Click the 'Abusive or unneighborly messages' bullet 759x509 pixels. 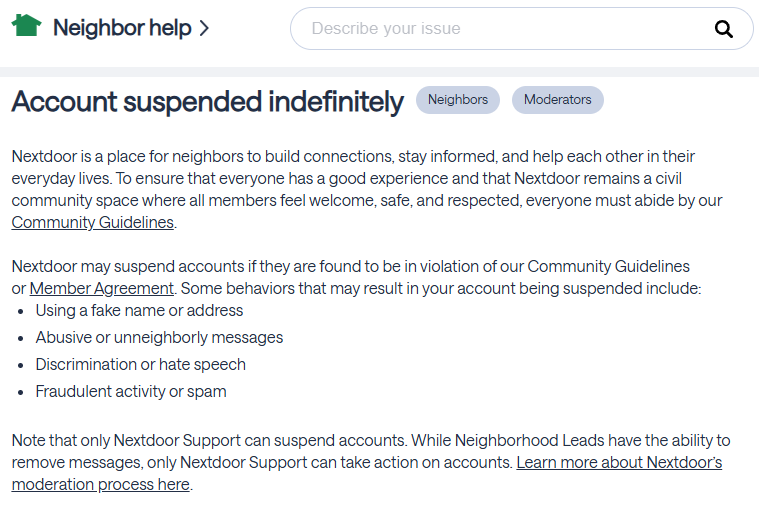point(159,338)
